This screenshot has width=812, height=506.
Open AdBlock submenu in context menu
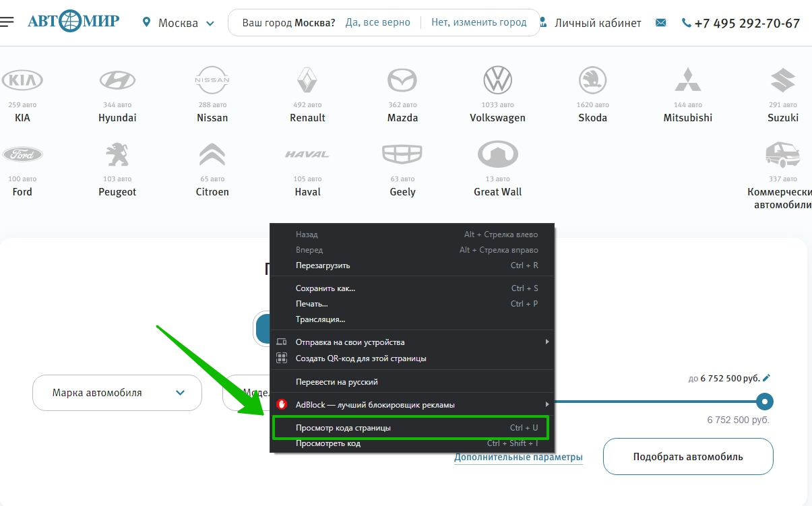click(412, 405)
